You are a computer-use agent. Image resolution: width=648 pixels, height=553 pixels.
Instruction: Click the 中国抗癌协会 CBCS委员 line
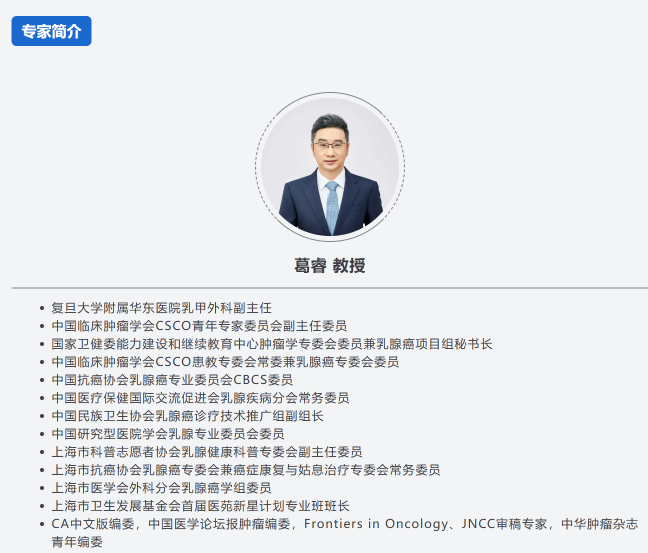(x=172, y=380)
